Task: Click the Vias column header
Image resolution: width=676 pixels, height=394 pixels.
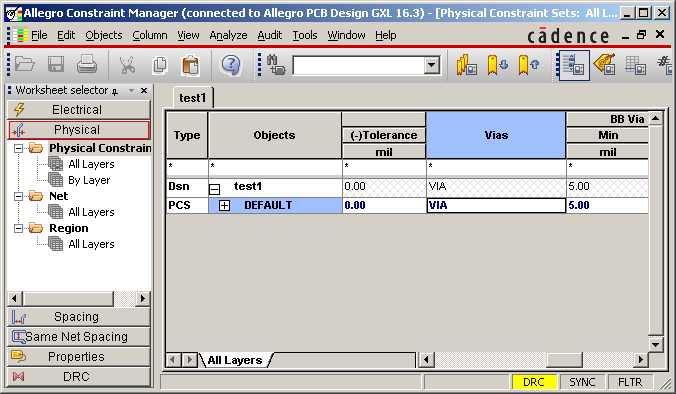Action: point(496,135)
